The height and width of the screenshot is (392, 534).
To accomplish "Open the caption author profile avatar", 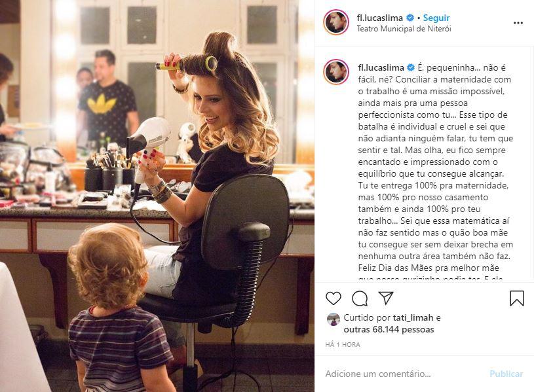I will 336,72.
